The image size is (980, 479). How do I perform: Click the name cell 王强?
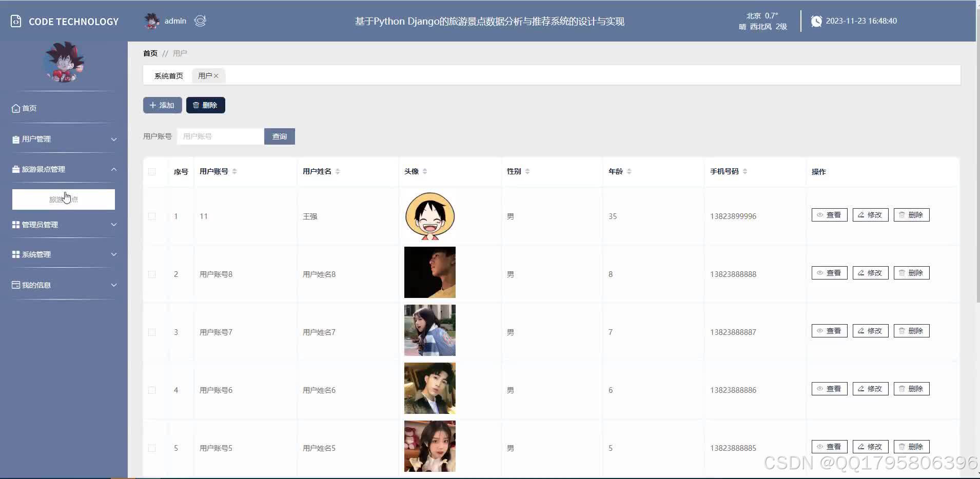(x=310, y=216)
